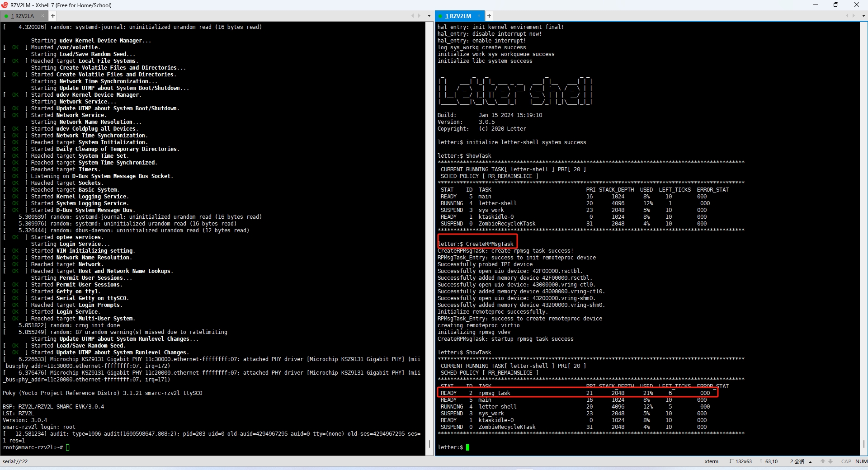Click the 'Version: 3.0.5' line in RZV2LM
Screen dimensions: 868x470
[x=466, y=122]
